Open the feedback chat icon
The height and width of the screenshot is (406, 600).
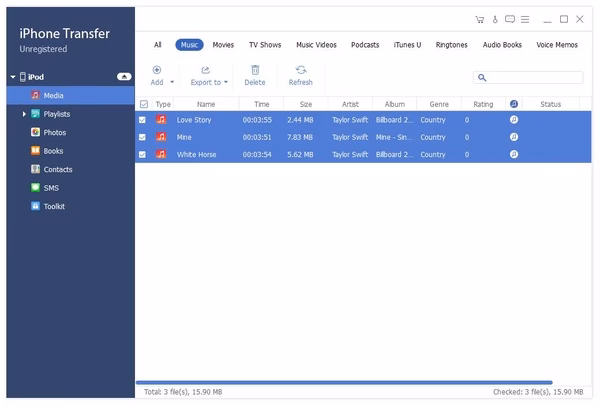pyautogui.click(x=510, y=19)
